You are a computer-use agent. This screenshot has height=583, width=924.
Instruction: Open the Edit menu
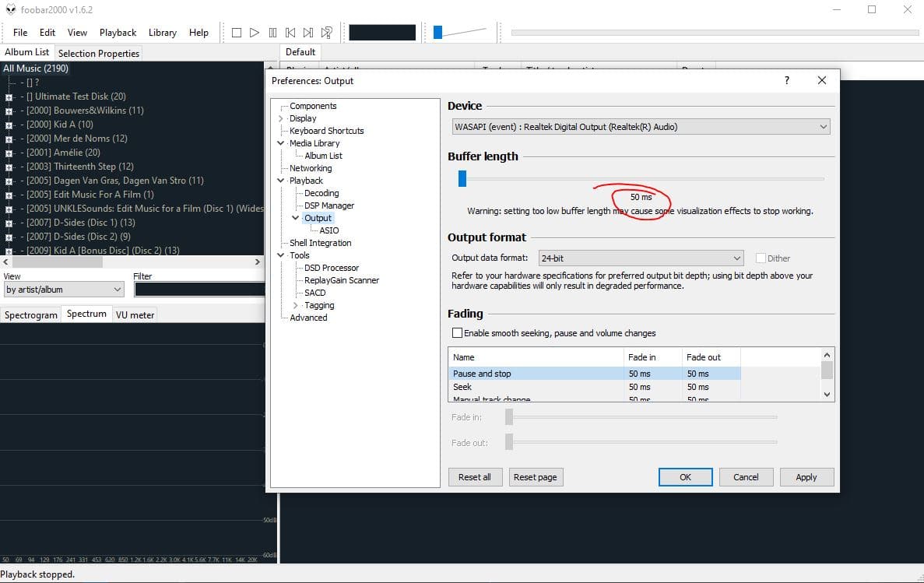pos(47,33)
